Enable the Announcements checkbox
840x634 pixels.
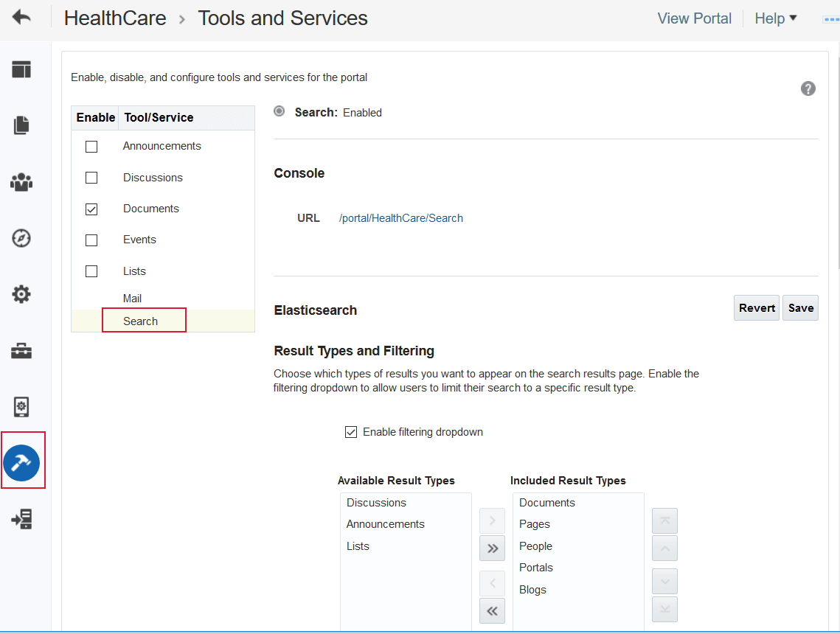point(91,147)
